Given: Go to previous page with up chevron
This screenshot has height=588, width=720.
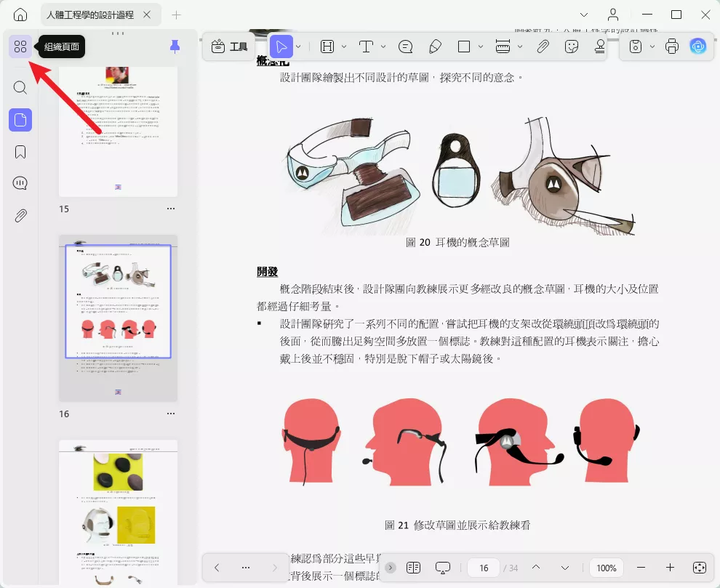Looking at the screenshot, I should (536, 568).
